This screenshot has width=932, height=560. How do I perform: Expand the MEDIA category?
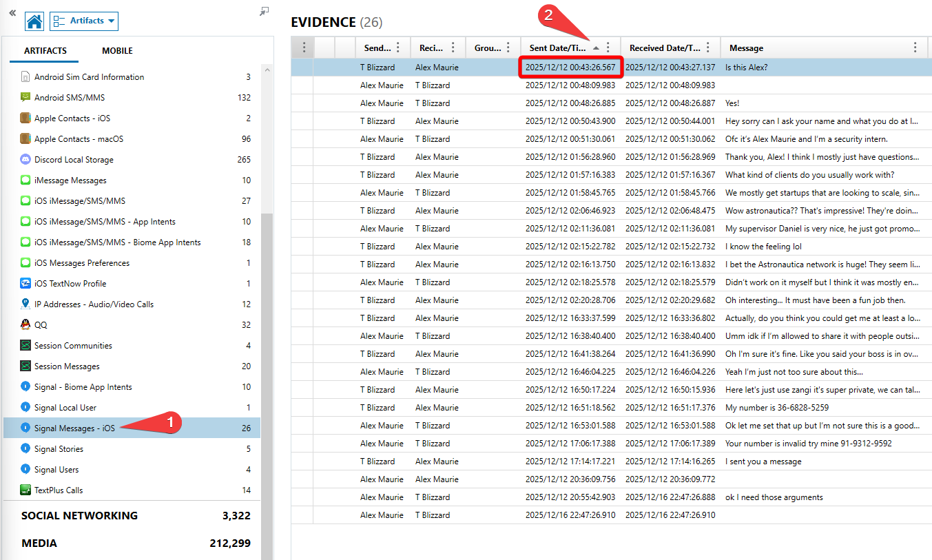(136, 543)
